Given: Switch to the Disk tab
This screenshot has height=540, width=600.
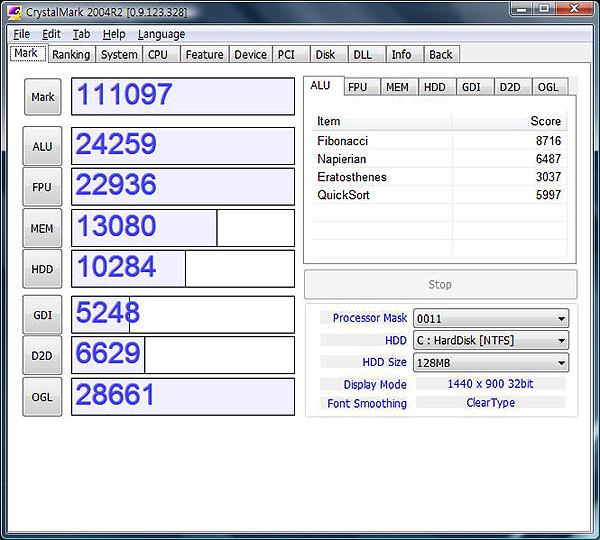Looking at the screenshot, I should coord(328,54).
